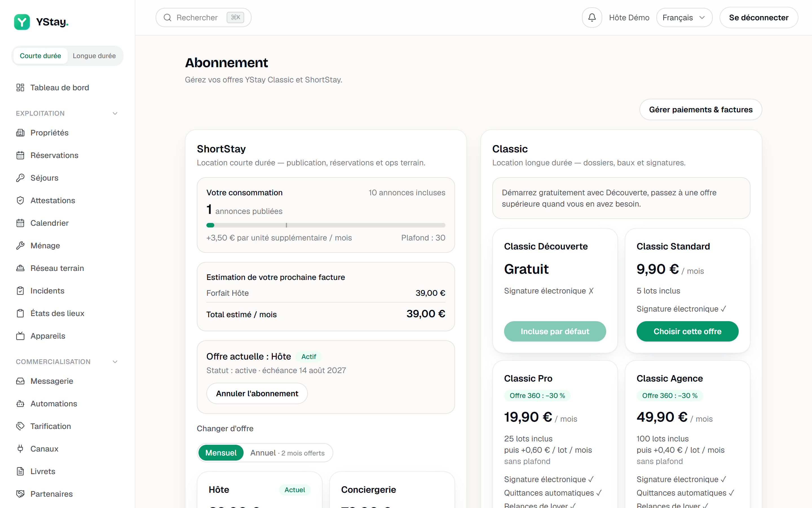Click the Abonnement page heading
This screenshot has width=812, height=508.
[x=226, y=63]
